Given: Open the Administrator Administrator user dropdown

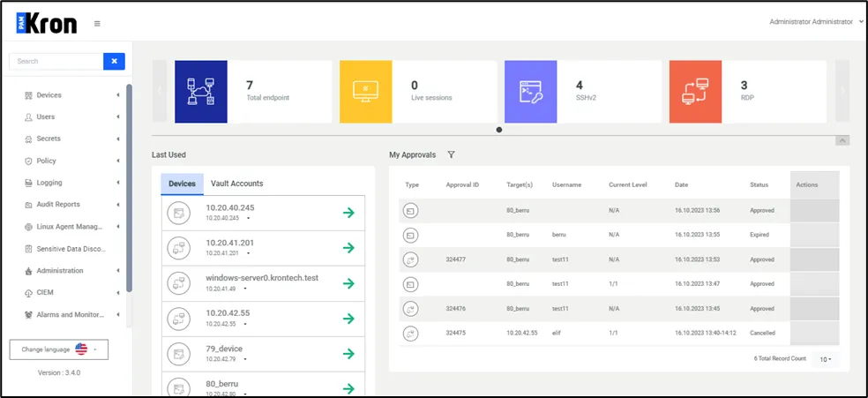Looking at the screenshot, I should click(816, 21).
